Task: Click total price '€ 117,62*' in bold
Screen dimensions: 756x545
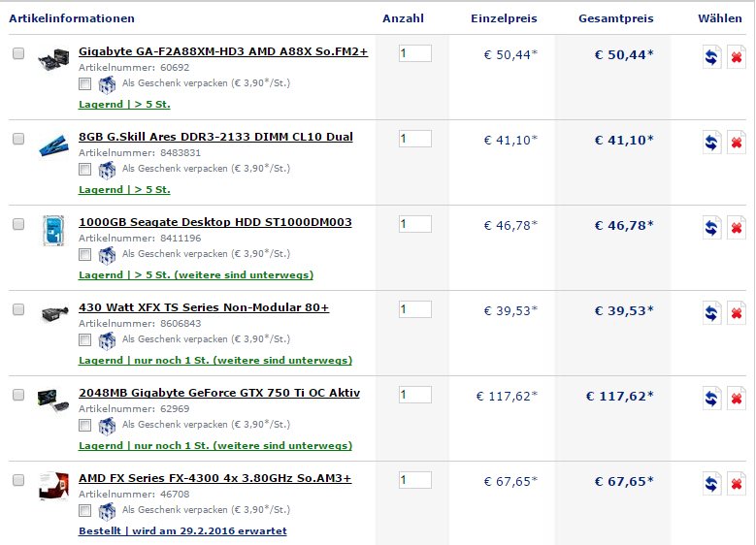Action: click(619, 396)
